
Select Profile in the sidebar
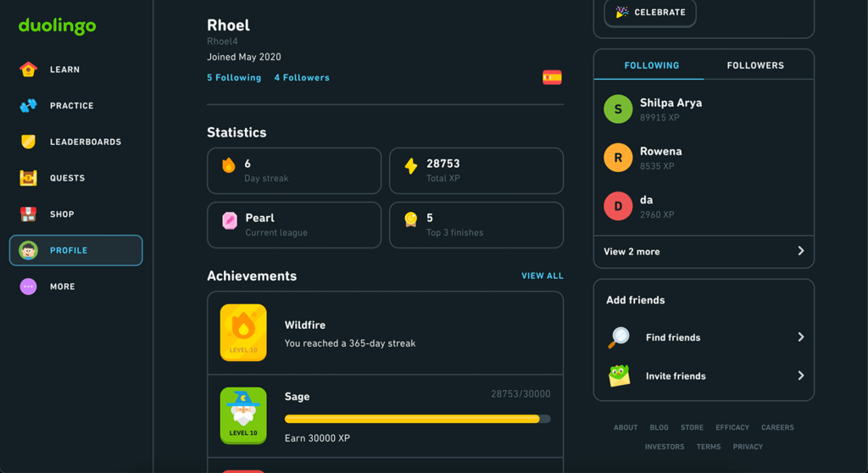point(75,250)
